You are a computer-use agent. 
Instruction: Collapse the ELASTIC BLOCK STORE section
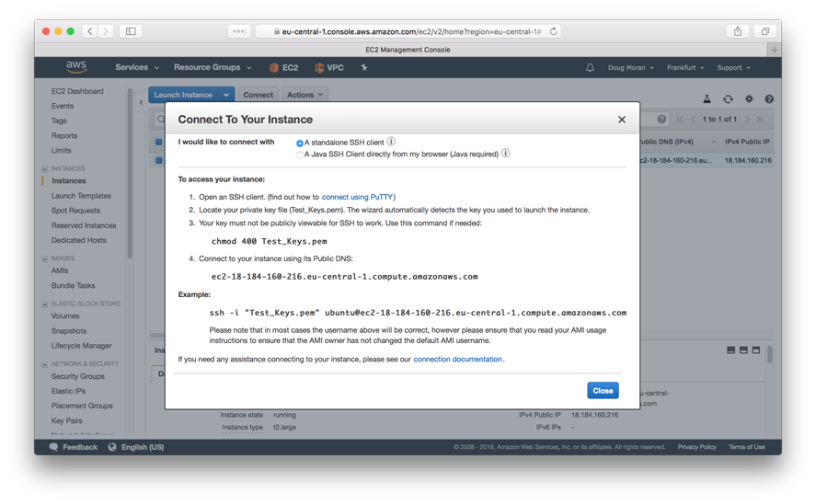click(x=45, y=304)
